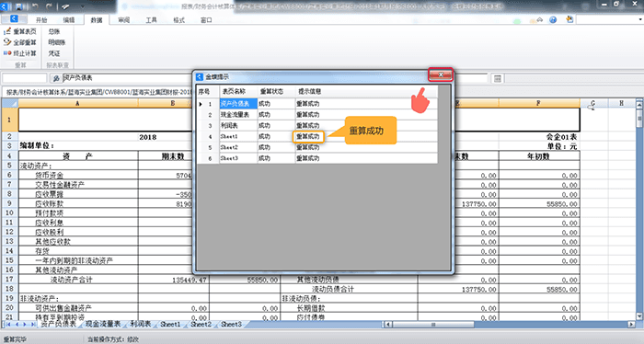Select the 资产负债表 sheet tab at bottom
The height and width of the screenshot is (344, 644).
pos(59,325)
